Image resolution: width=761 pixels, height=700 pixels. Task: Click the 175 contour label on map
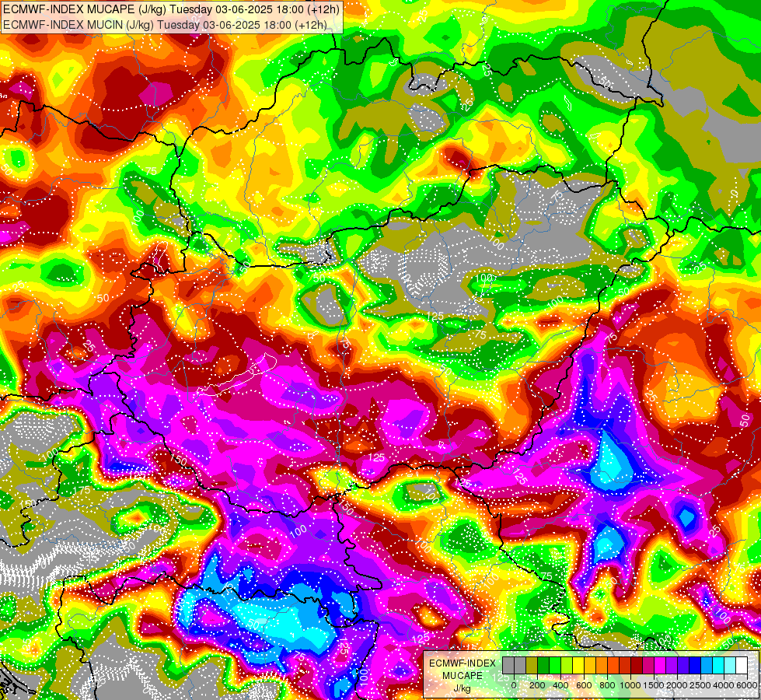[83, 490]
